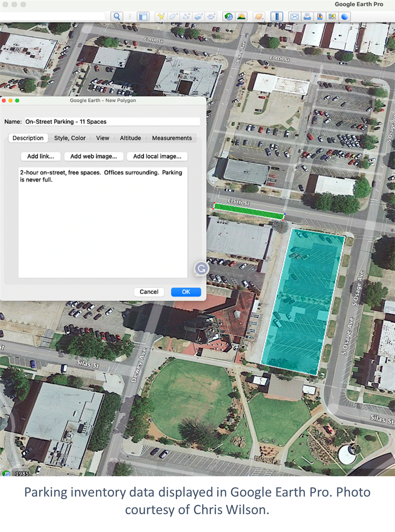Toggle the sunlight icon in toolbar

[241, 16]
